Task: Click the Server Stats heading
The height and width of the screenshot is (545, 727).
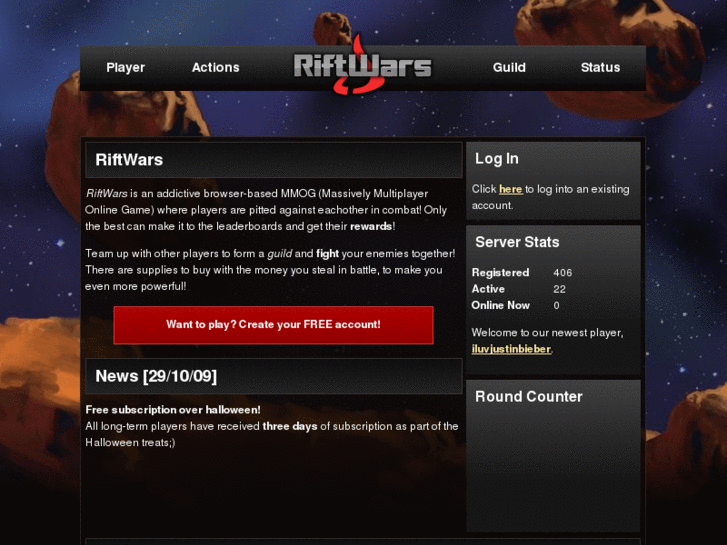Action: [x=517, y=242]
